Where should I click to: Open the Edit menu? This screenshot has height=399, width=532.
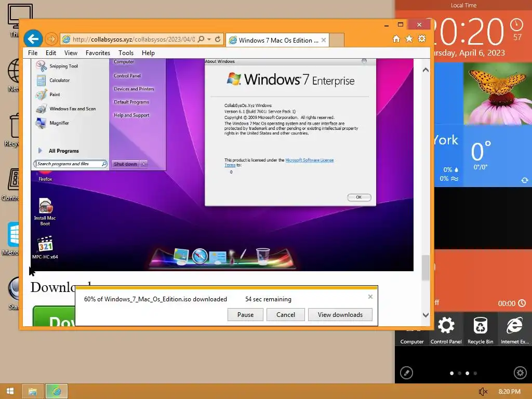pyautogui.click(x=51, y=53)
